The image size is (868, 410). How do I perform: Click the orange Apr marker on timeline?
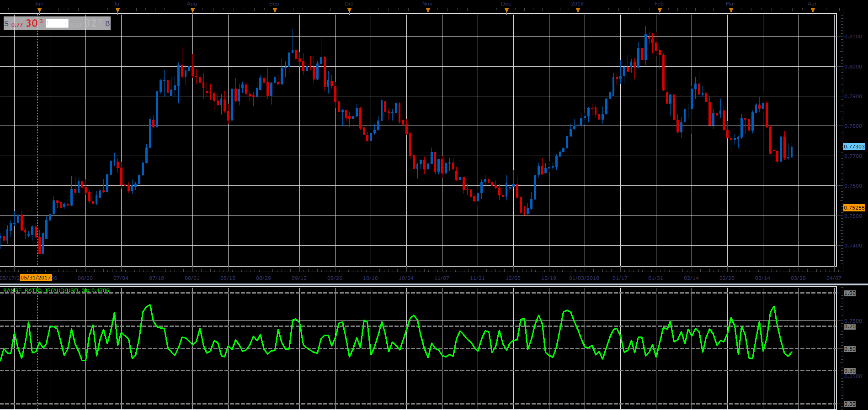tap(813, 10)
